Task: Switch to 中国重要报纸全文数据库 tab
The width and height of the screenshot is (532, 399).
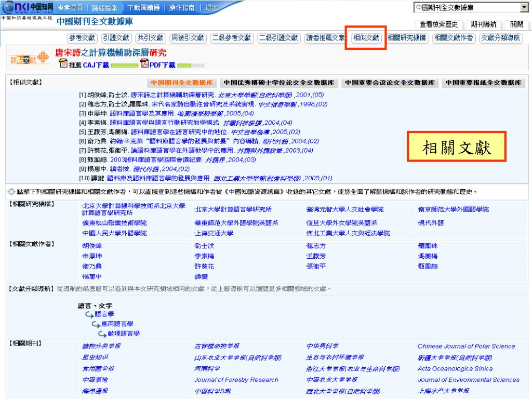Action: tap(484, 83)
